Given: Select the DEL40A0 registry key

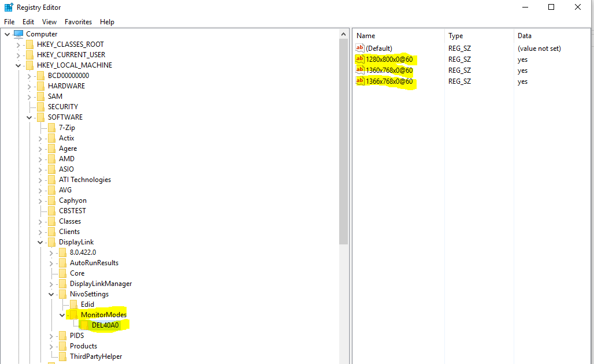Looking at the screenshot, I should [105, 325].
